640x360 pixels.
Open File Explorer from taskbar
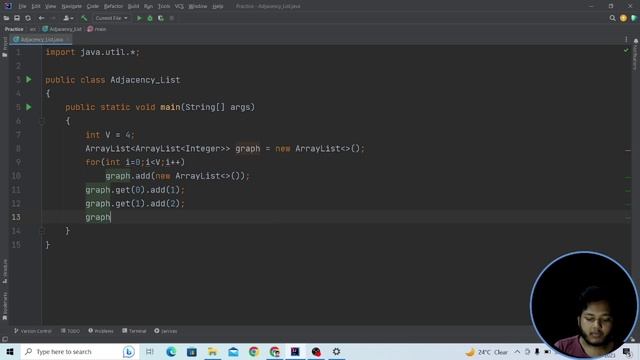click(212, 351)
